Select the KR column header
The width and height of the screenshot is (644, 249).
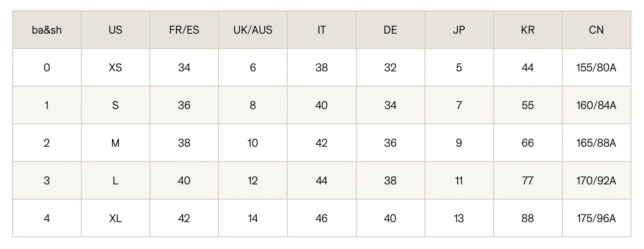528,30
